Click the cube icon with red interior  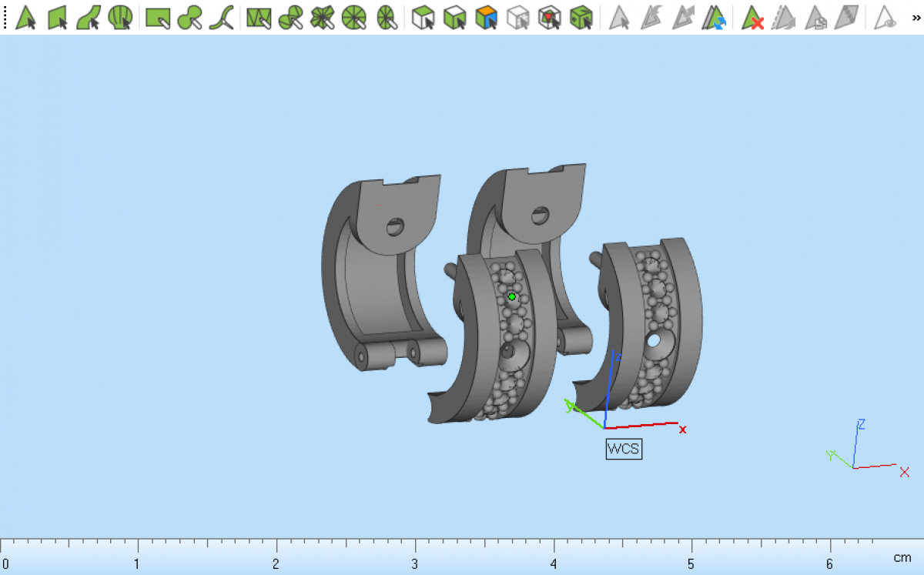point(549,17)
